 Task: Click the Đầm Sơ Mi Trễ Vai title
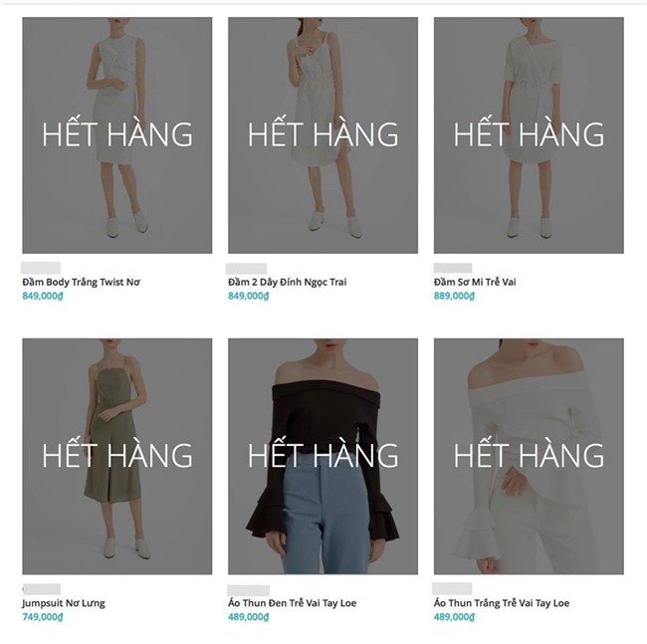tap(475, 283)
